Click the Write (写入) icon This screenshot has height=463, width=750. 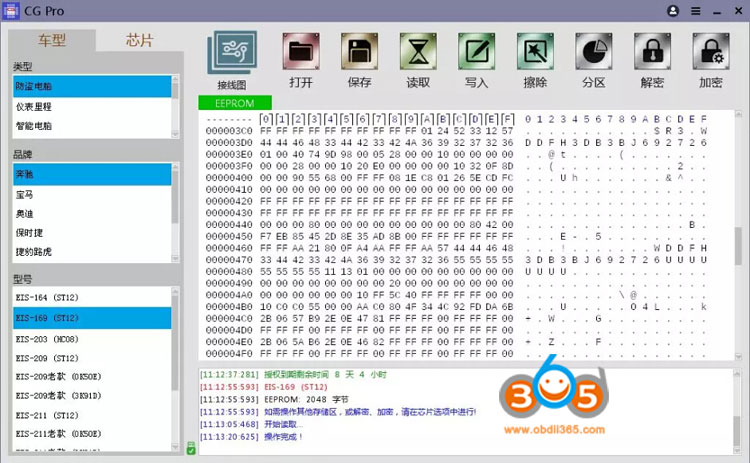pyautogui.click(x=476, y=50)
